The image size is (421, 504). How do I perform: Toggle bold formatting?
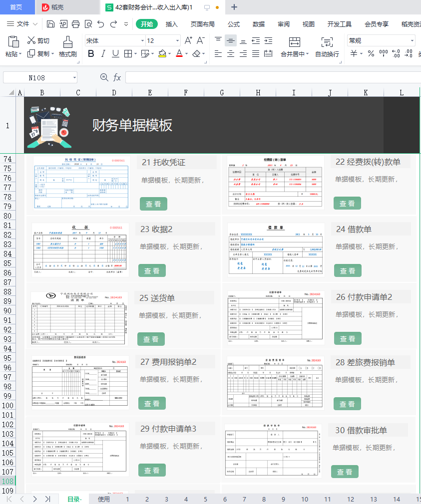point(90,53)
